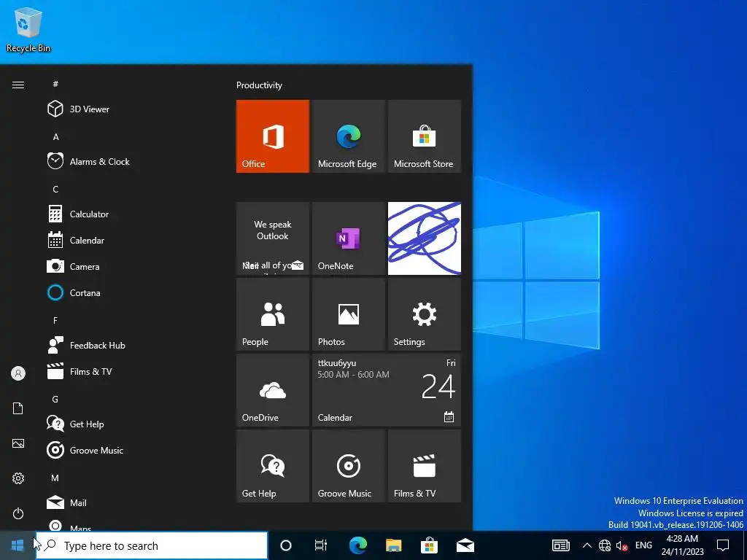Open the Get Help tile
Viewport: 747px width, 560px height.
click(273, 466)
